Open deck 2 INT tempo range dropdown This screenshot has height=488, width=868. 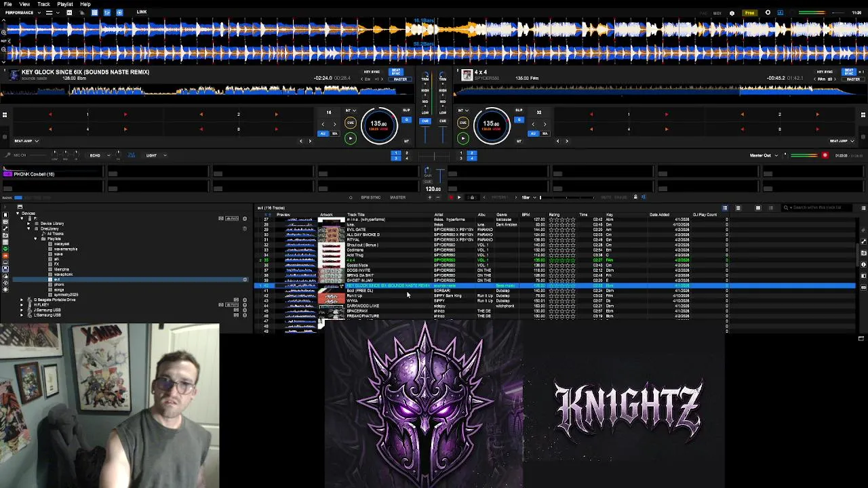click(x=464, y=110)
